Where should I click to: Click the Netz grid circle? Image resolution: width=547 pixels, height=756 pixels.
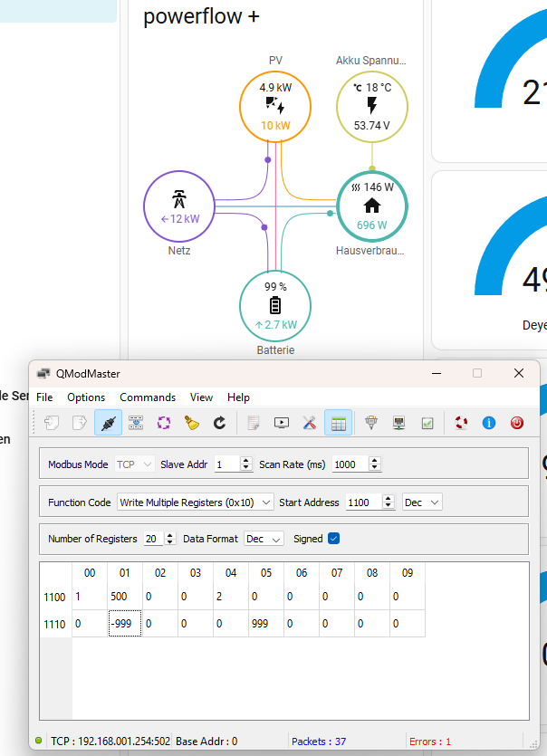179,206
